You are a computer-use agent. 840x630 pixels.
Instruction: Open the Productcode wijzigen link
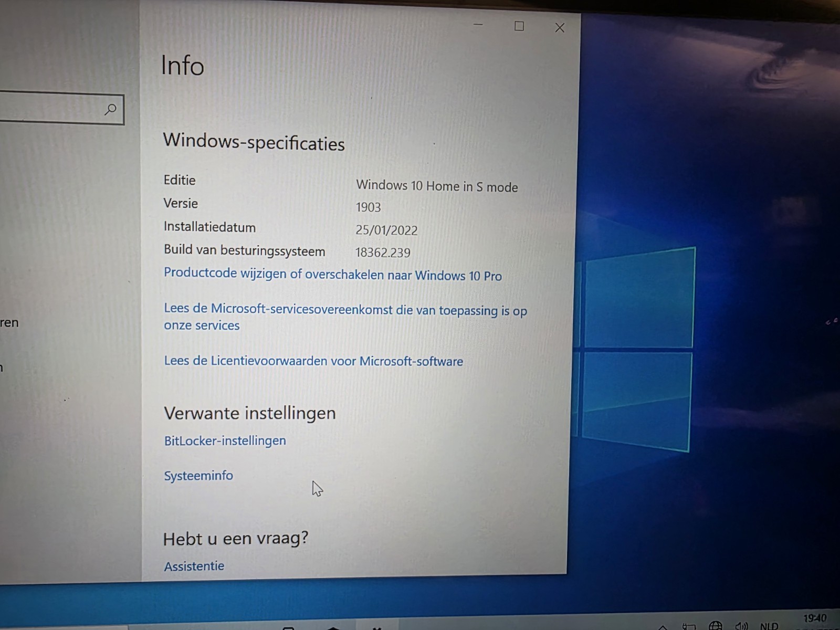[x=333, y=275]
